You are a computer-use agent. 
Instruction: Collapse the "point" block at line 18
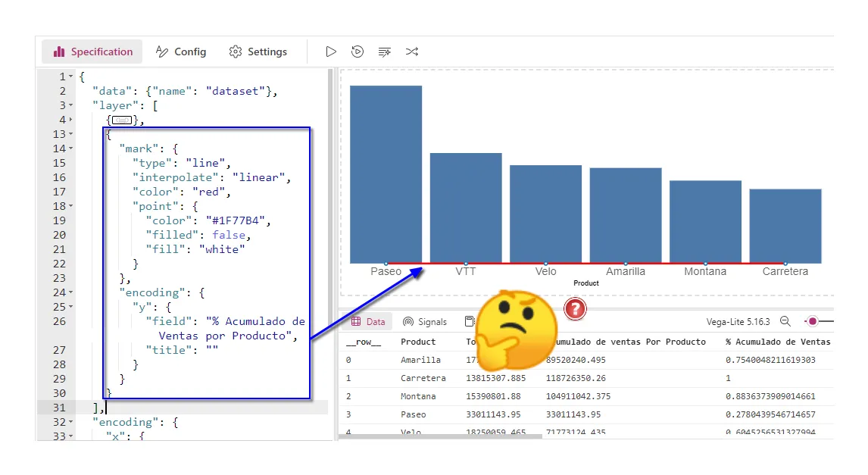(71, 206)
